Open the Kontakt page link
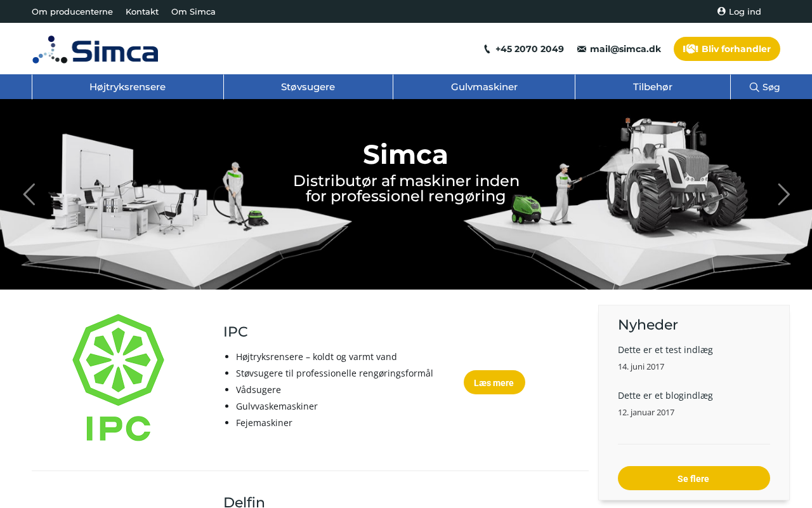This screenshot has height=508, width=812. 142,11
